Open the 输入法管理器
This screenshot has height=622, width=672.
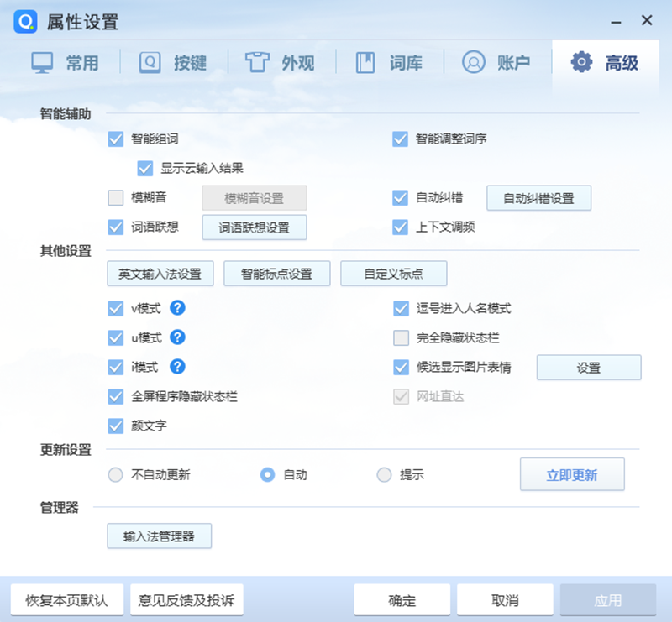(x=159, y=536)
